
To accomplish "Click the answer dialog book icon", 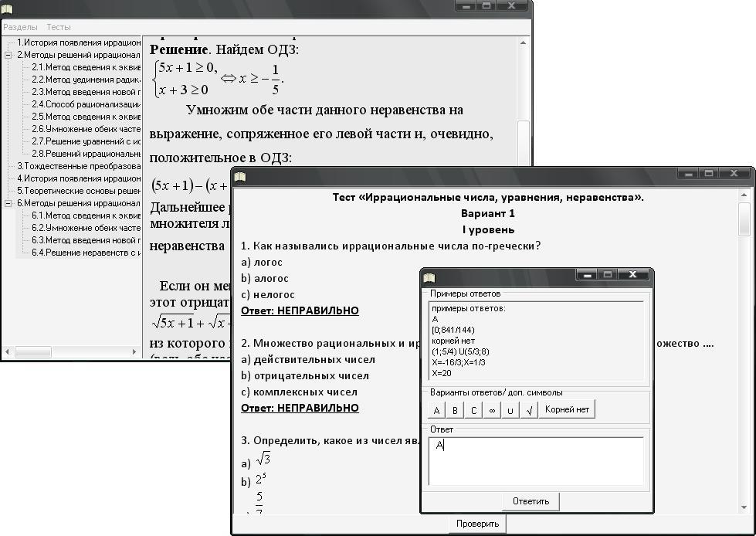I will 429,277.
